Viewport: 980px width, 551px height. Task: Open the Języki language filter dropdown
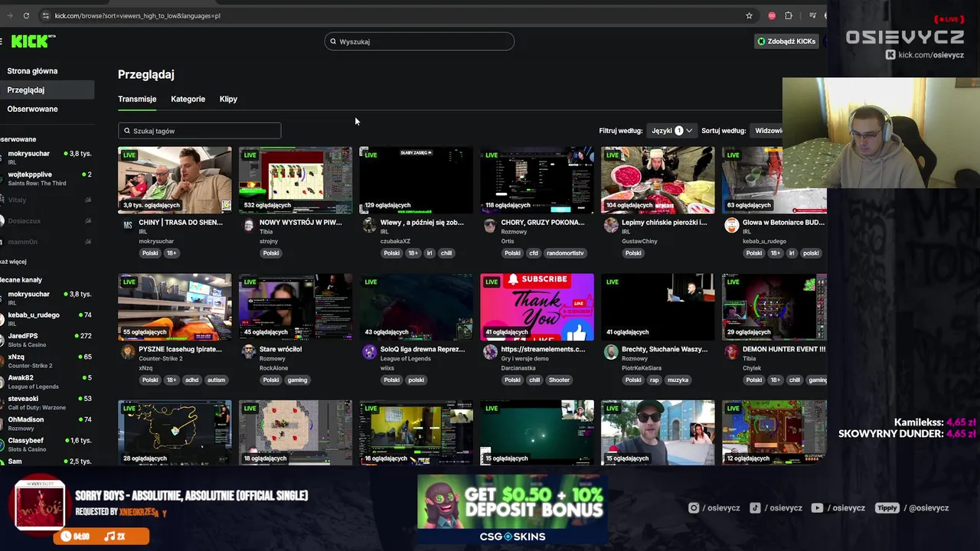tap(671, 131)
